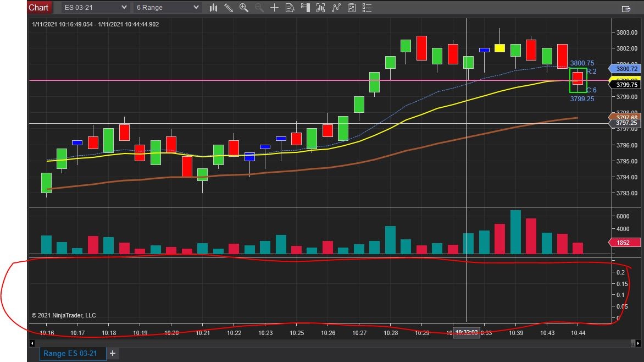Click the zoom out magnifier icon
The height and width of the screenshot is (362, 644).
259,7
